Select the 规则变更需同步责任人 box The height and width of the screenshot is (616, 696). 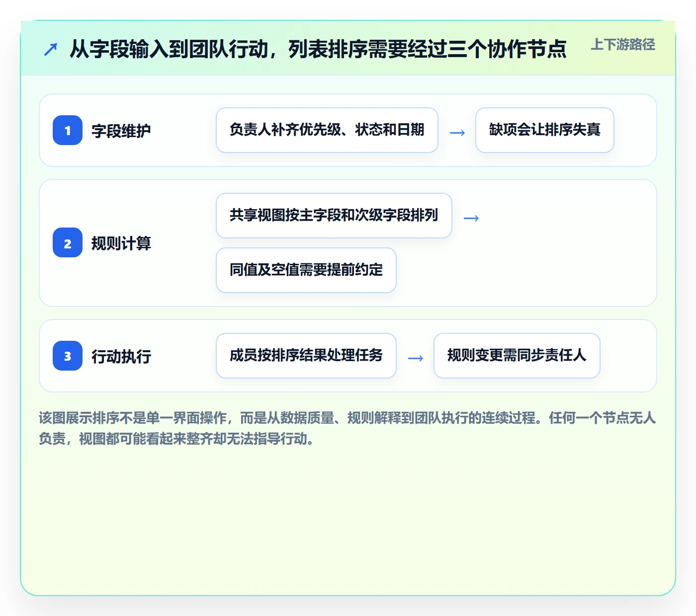517,356
